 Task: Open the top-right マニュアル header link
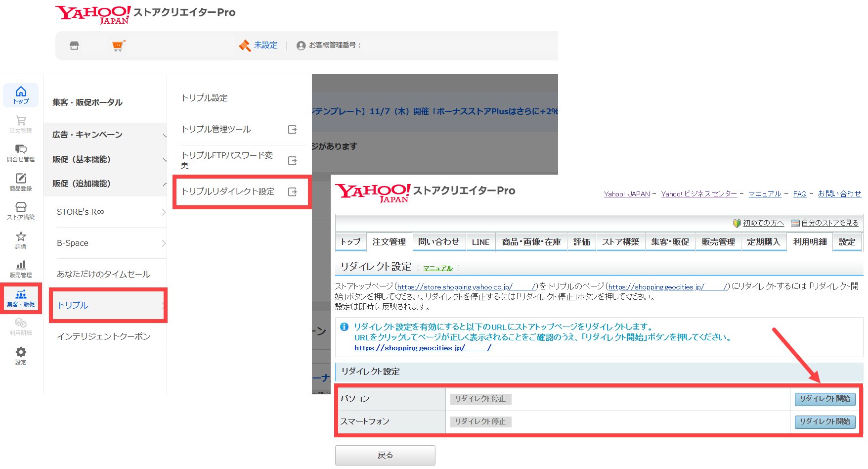point(765,194)
